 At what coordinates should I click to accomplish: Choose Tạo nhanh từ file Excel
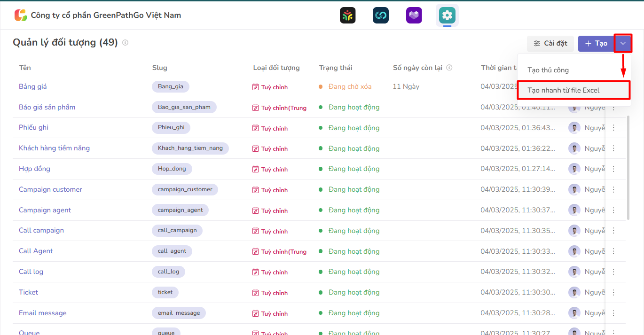(x=574, y=90)
